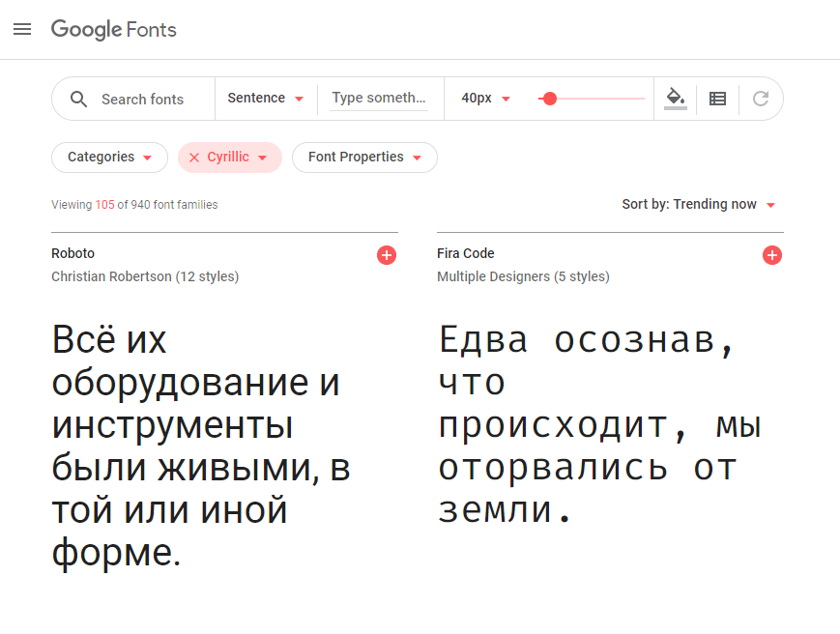Add Fira Code with plus button
This screenshot has height=634, width=840.
tap(772, 255)
